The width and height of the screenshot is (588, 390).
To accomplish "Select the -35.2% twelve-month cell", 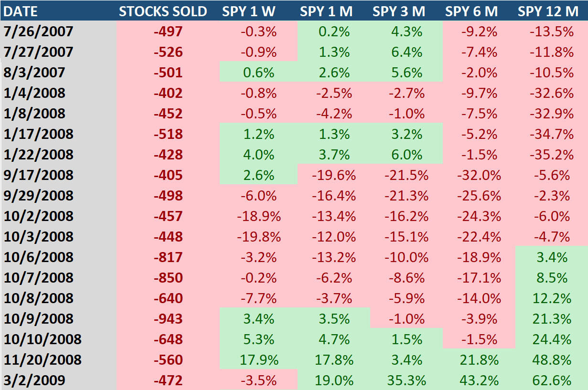I will (x=551, y=155).
